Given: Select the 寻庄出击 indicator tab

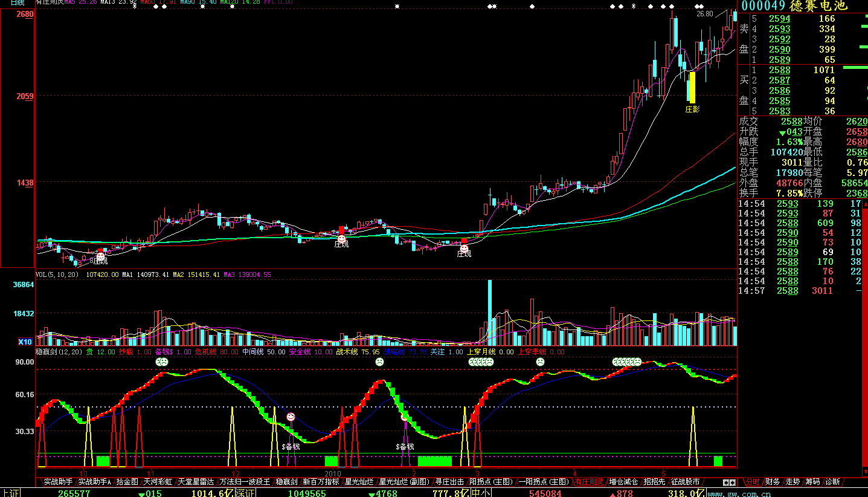Looking at the screenshot, I should coord(449,482).
